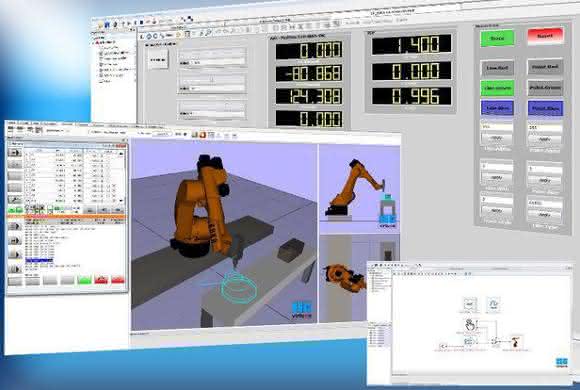Click the gray Line-Red button in control panel

pyautogui.click(x=497, y=68)
